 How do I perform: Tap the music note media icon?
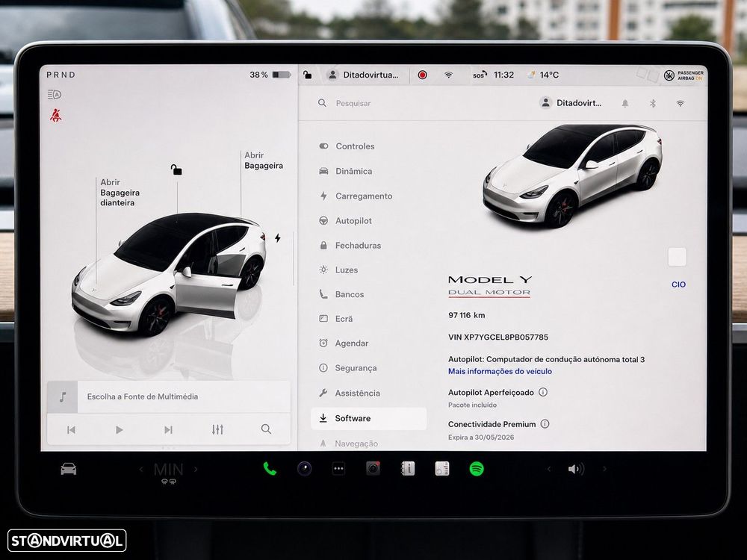point(63,396)
